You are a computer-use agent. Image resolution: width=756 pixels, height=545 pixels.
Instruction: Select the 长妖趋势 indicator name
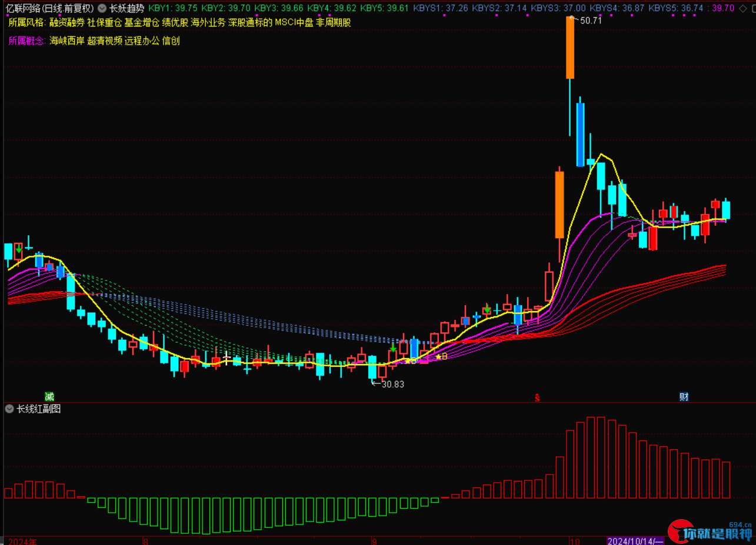click(126, 8)
